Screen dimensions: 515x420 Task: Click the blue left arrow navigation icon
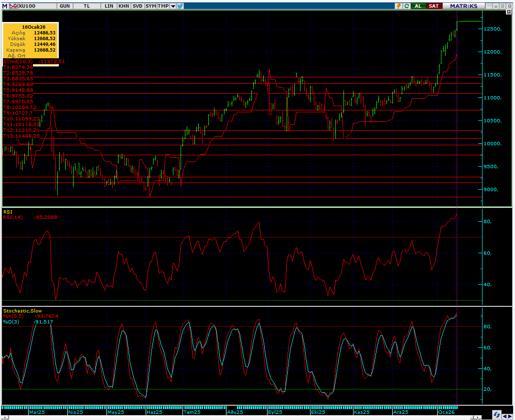(505, 416)
